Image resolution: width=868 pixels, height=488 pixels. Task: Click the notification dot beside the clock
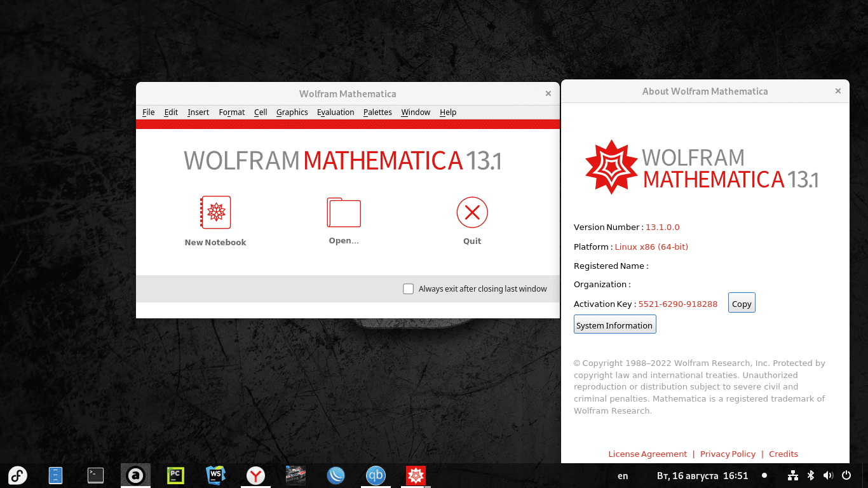pos(764,475)
